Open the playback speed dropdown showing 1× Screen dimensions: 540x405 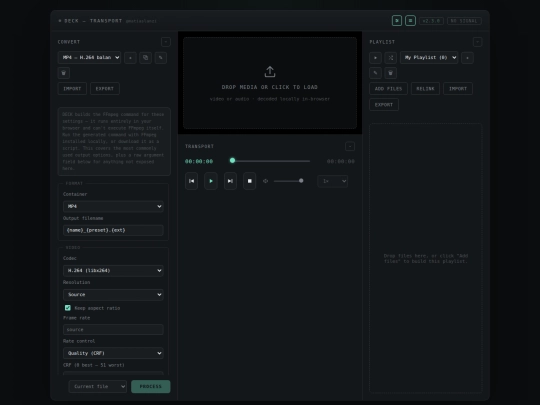pyautogui.click(x=333, y=181)
